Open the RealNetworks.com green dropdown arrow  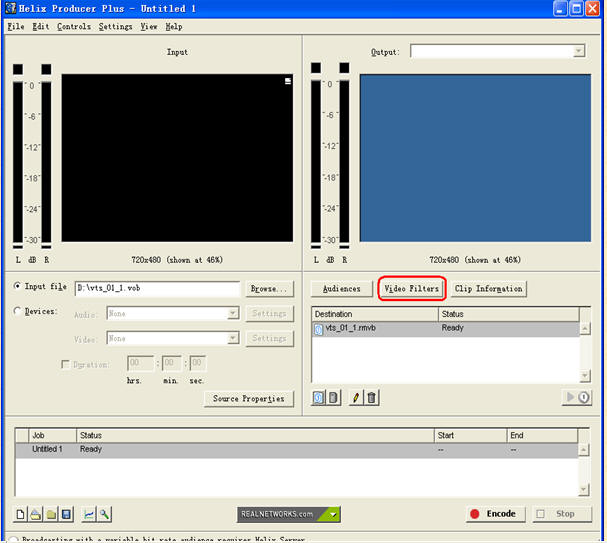[333, 514]
